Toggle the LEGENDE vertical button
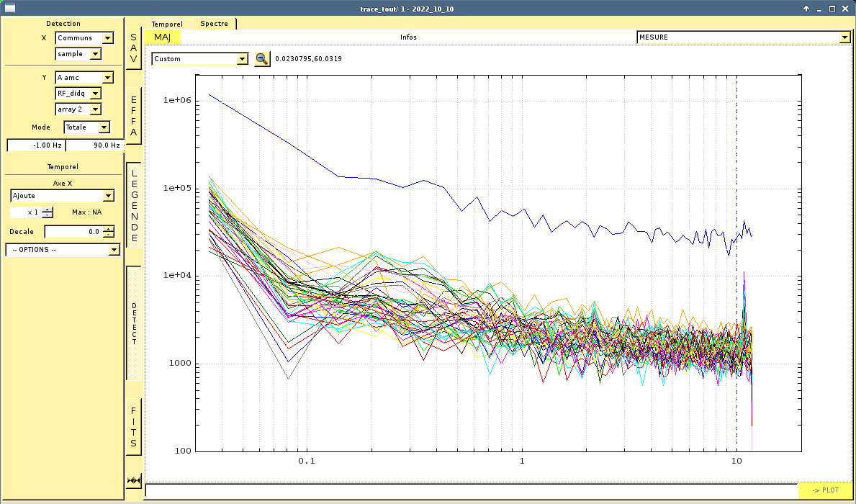856x504 pixels. pos(134,206)
